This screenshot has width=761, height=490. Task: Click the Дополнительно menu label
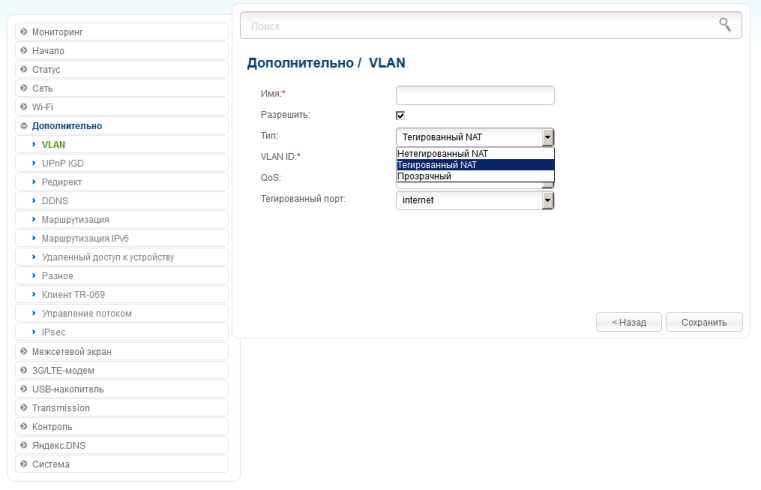67,126
